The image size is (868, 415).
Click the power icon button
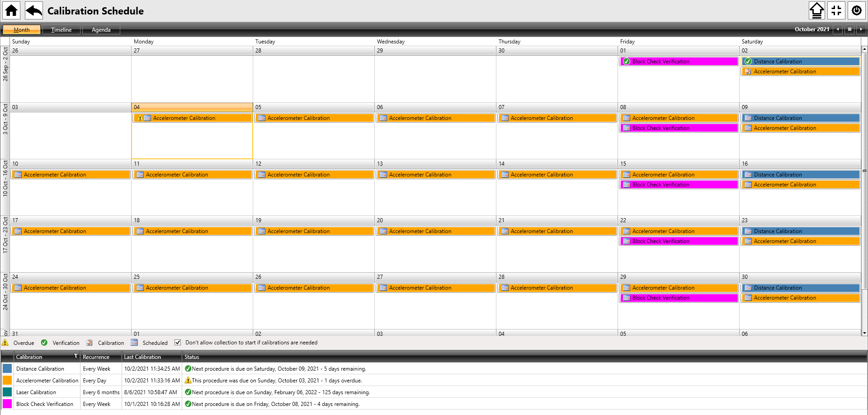pyautogui.click(x=856, y=10)
